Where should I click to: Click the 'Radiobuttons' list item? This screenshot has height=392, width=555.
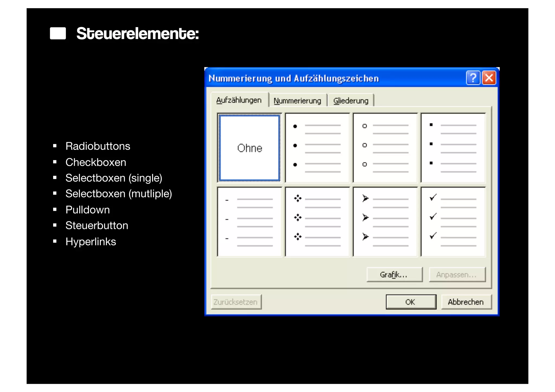pyautogui.click(x=98, y=146)
